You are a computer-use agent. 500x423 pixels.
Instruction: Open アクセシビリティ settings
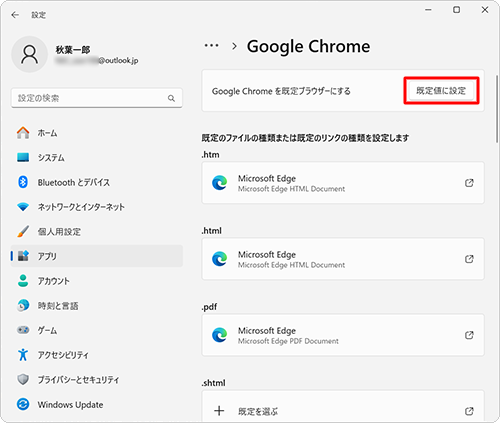(x=97, y=355)
